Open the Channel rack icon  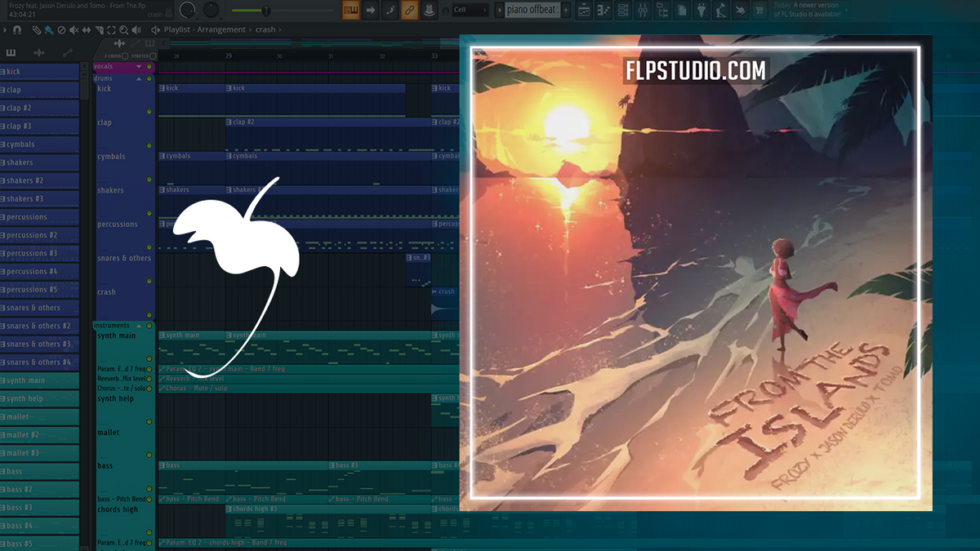[621, 10]
